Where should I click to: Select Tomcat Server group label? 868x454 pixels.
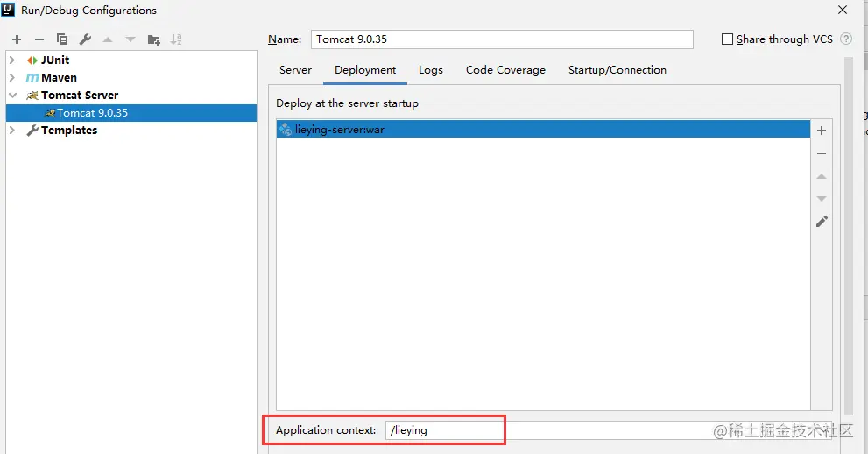click(80, 96)
